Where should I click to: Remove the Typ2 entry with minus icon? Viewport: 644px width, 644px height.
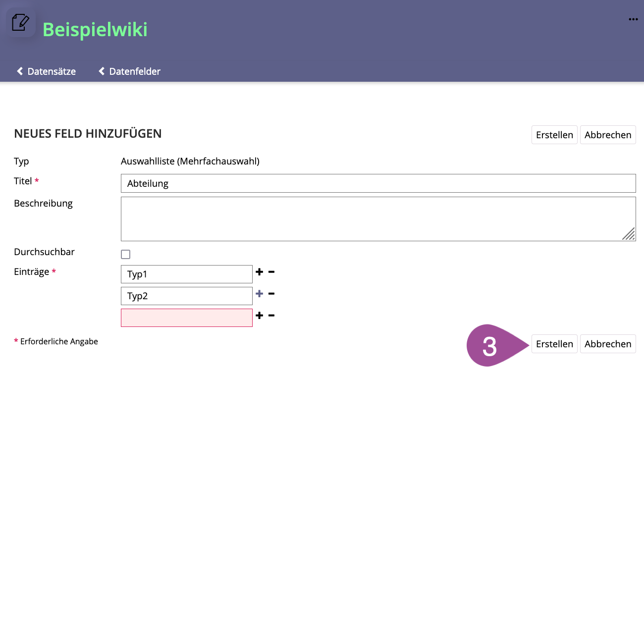coord(271,294)
